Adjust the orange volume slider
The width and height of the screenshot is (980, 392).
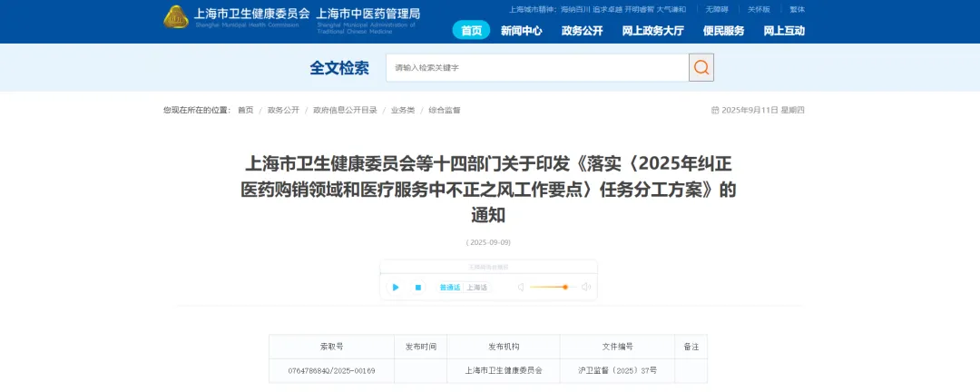[x=564, y=287]
